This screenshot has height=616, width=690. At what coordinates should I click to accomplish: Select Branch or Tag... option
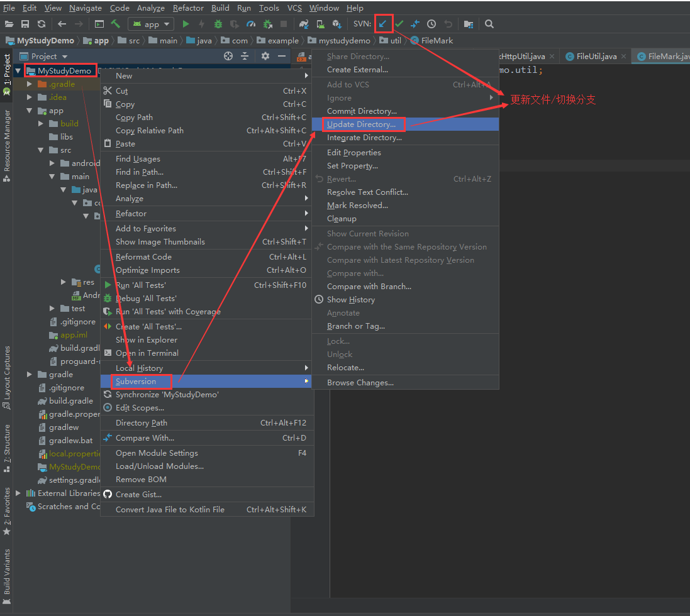[405, 326]
